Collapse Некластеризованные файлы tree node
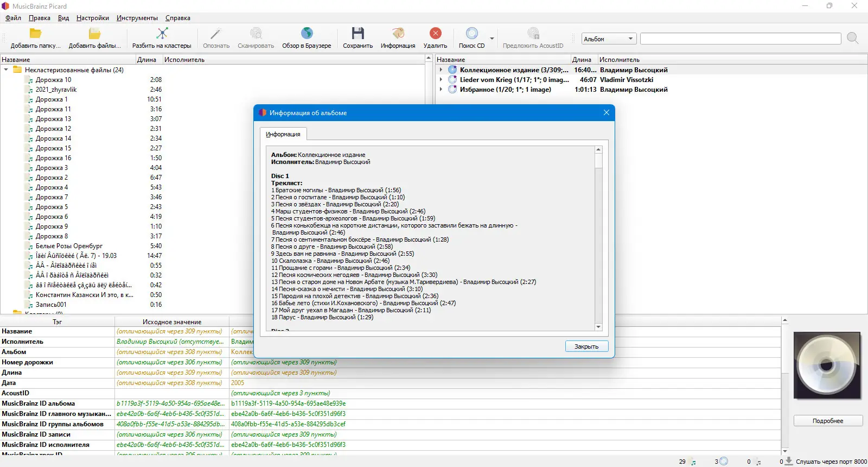The height and width of the screenshot is (467, 868). click(x=6, y=70)
